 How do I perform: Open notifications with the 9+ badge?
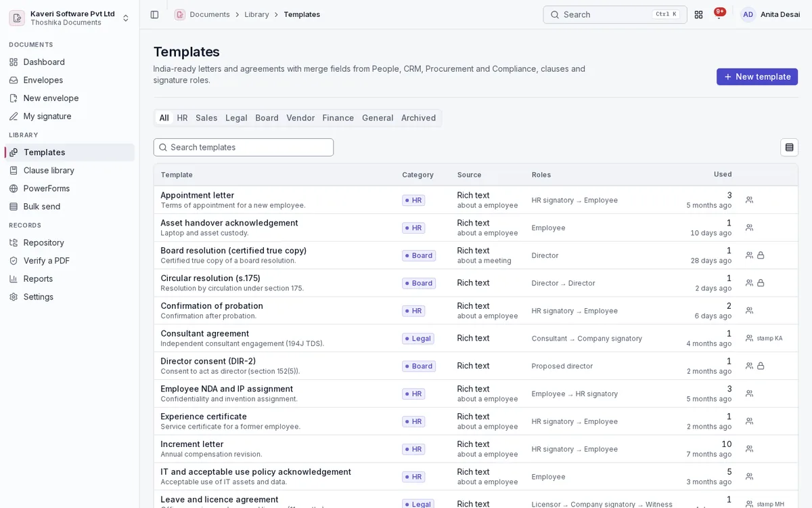pos(719,14)
